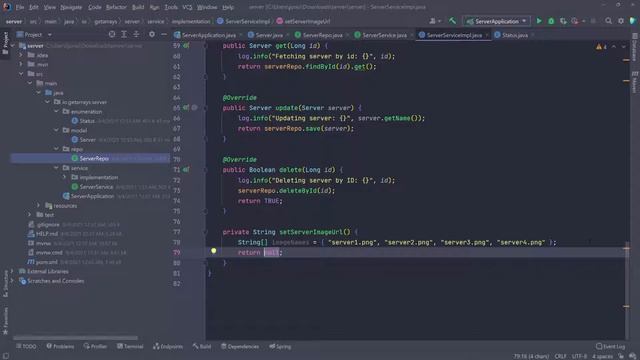640x360 pixels.
Task: Expand the implementation package
Action: click(64, 177)
